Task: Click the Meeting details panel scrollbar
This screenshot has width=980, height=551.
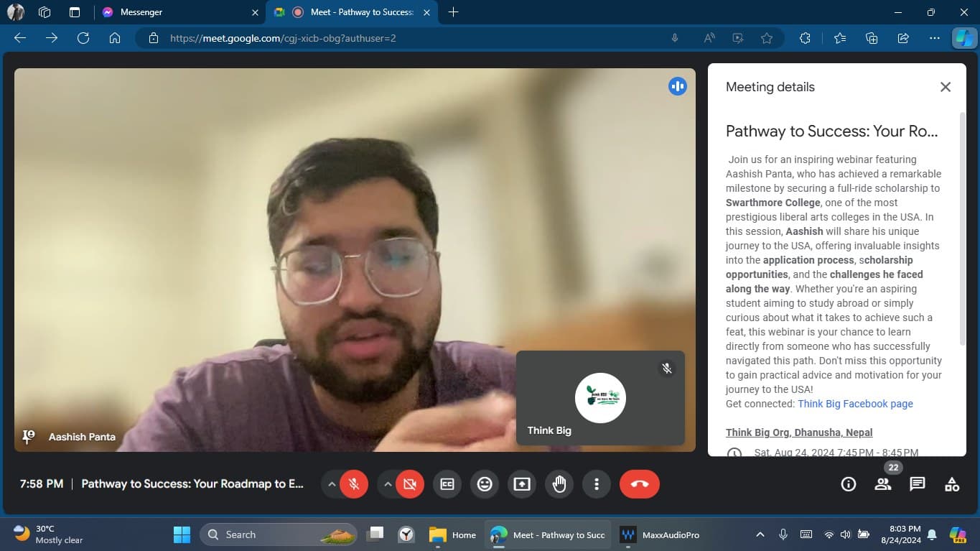Action: [963, 228]
